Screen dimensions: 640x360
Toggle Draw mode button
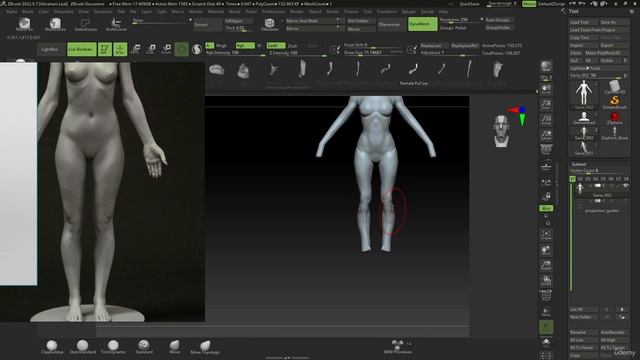[120, 49]
